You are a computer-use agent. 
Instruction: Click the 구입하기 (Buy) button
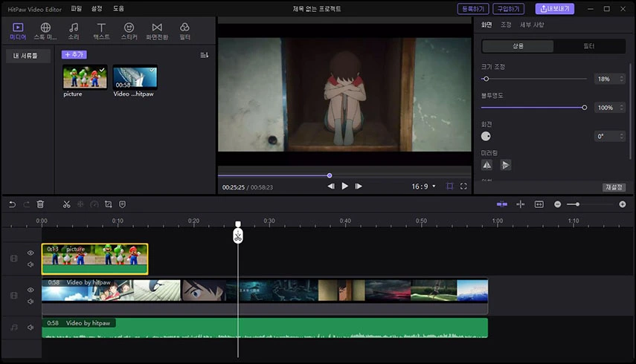click(508, 8)
